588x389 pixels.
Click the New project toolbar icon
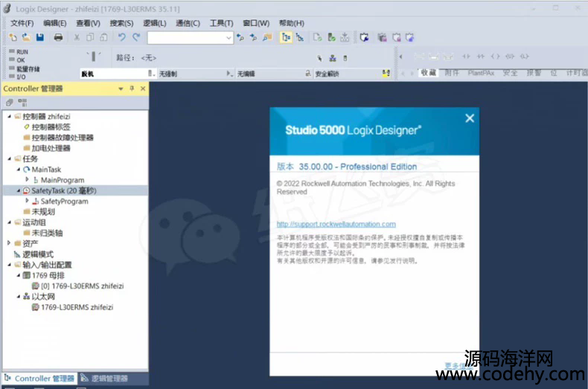click(x=13, y=37)
